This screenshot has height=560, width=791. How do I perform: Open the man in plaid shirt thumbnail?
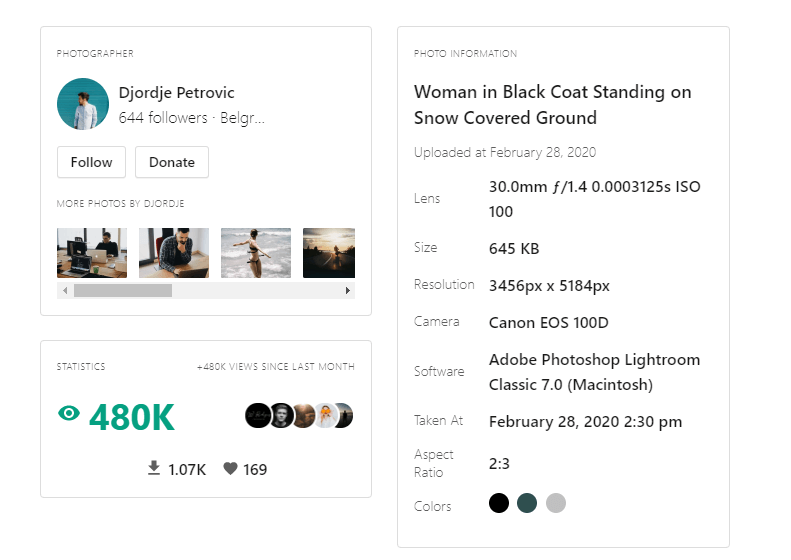point(174,253)
